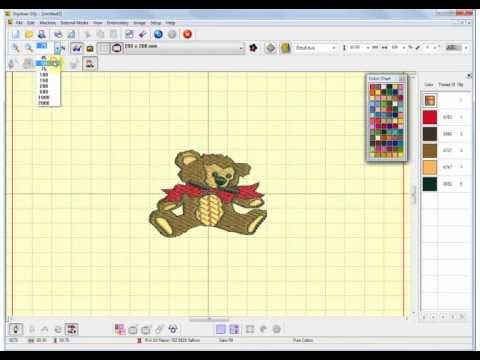Screen dimensions: 480x360
Task: Toggle the grid display button
Action: (x=104, y=48)
